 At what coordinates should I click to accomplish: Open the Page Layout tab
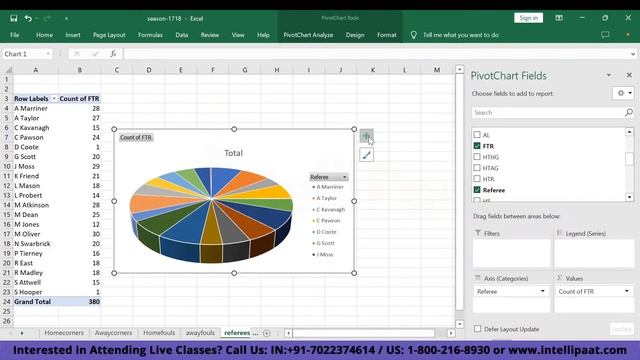tap(109, 35)
